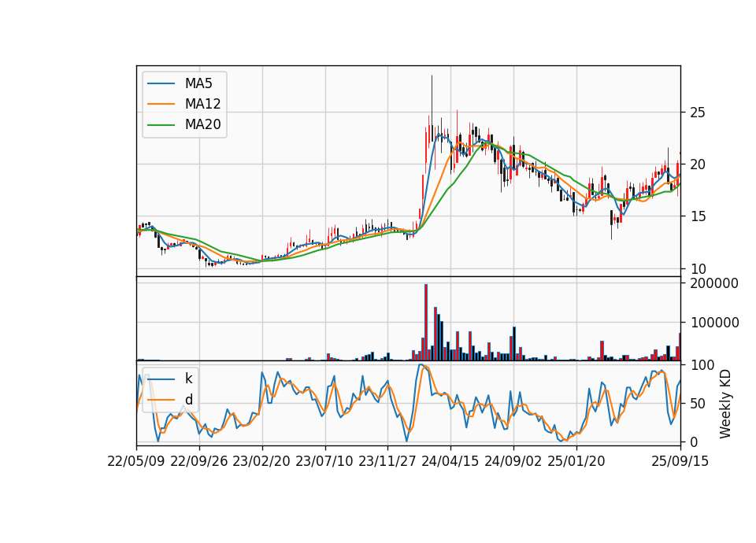Click the 23/07/10 date tick label

point(324,462)
